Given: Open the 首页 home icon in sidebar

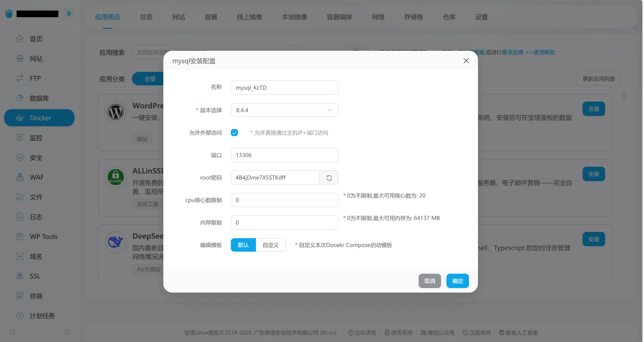Looking at the screenshot, I should coord(20,39).
